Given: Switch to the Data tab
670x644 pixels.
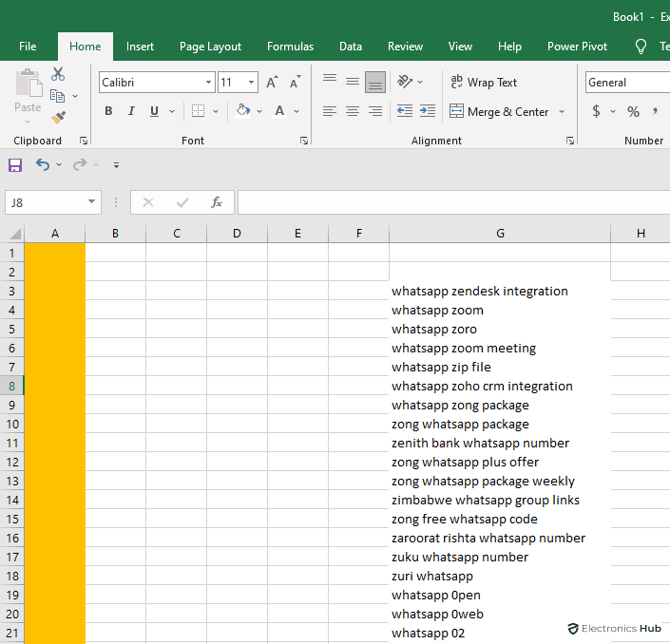Looking at the screenshot, I should coord(351,47).
